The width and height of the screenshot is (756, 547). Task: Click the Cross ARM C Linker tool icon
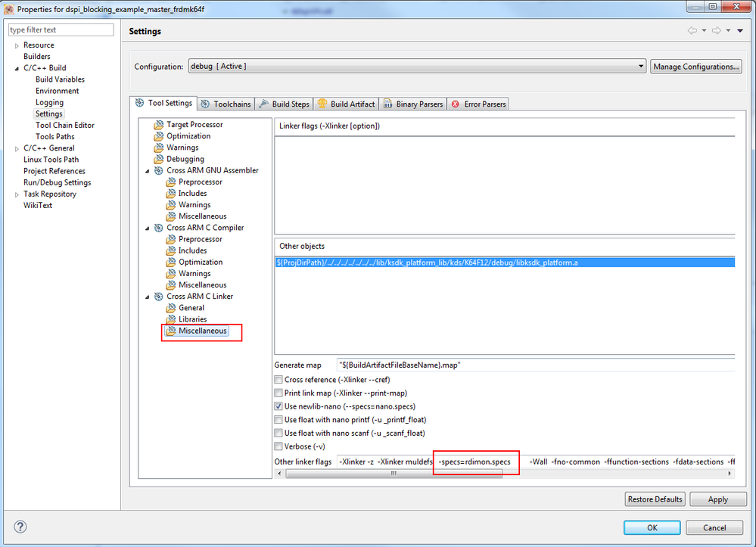(159, 297)
